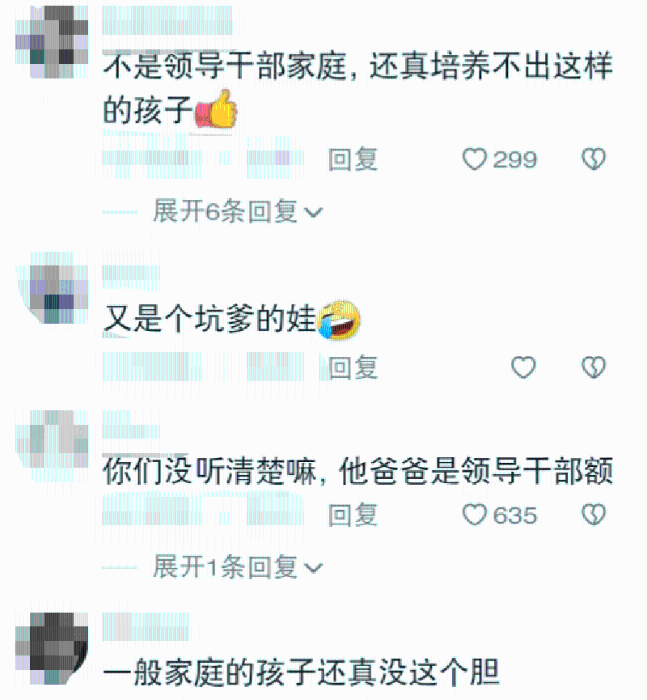Expand 展开6条回复 replies

237,211
